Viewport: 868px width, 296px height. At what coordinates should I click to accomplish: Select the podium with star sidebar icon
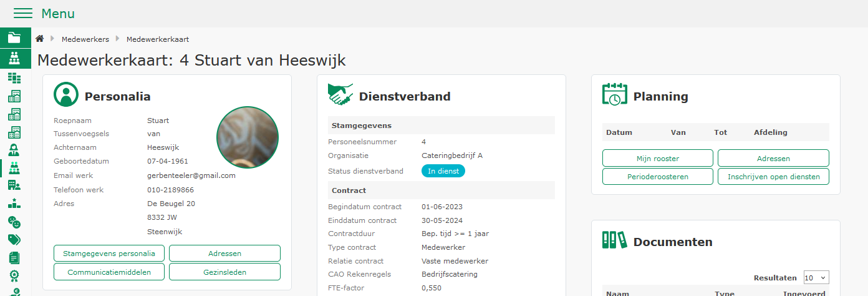point(14,204)
